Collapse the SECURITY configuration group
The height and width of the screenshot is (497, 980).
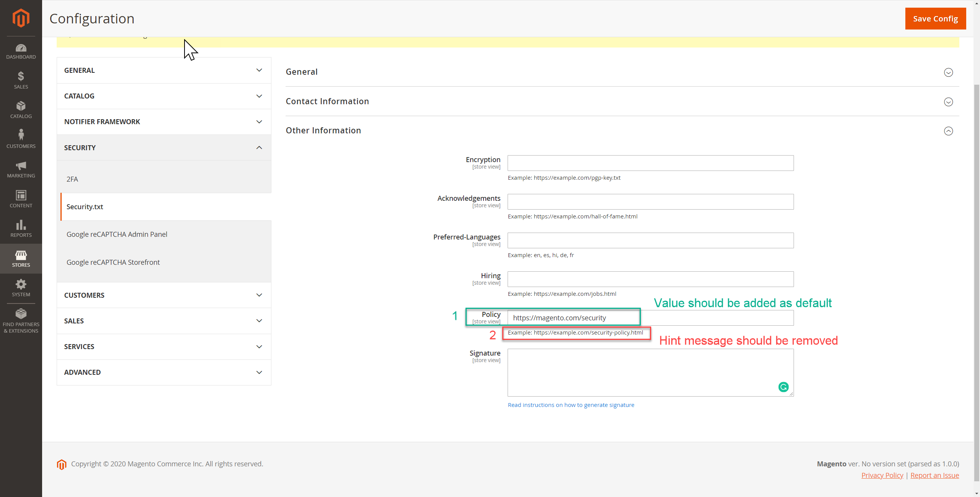click(x=164, y=148)
